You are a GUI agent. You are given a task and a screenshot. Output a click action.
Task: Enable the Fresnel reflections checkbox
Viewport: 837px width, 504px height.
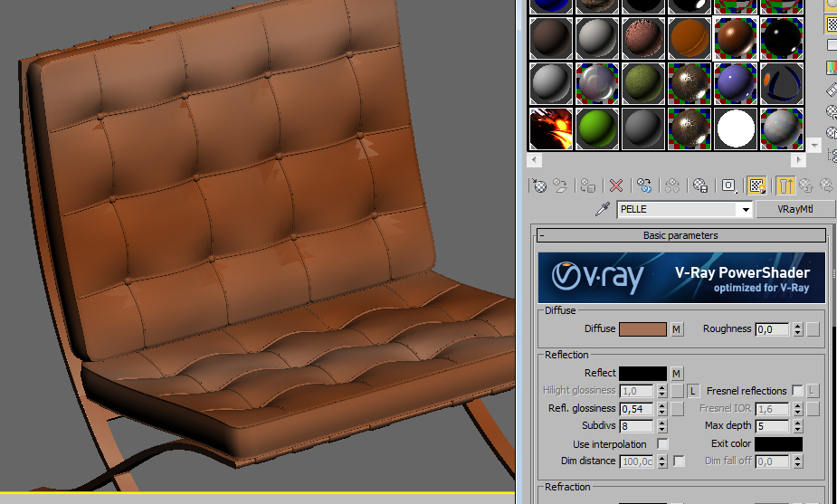[797, 391]
